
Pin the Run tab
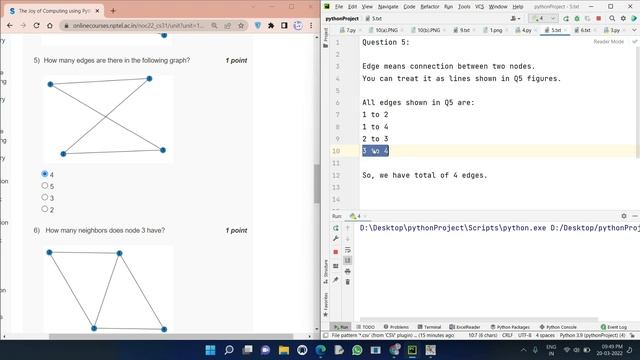coord(336,280)
